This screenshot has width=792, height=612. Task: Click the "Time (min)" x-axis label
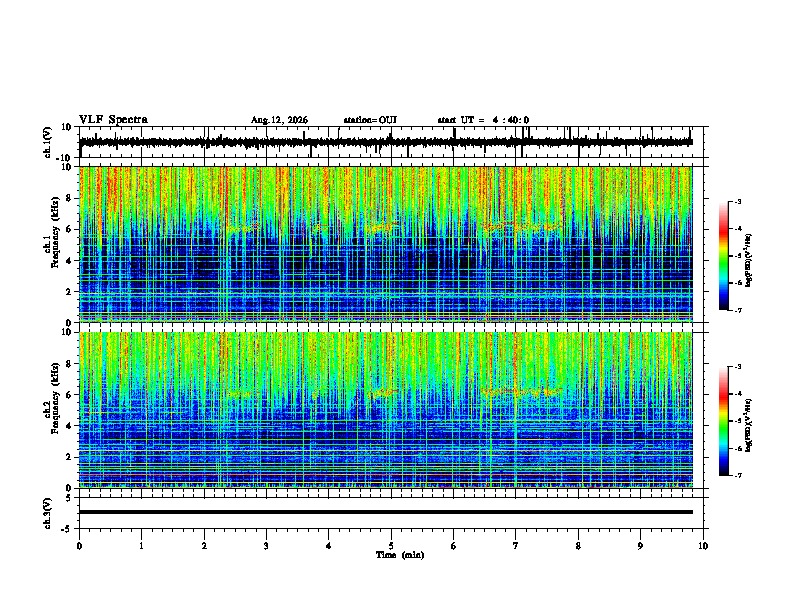400,555
